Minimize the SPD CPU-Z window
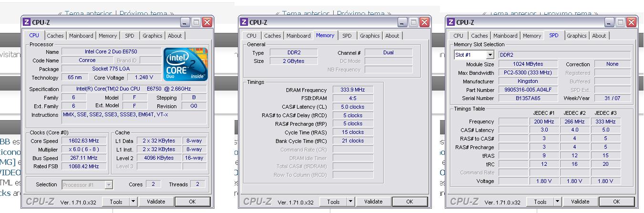The image size is (644, 213). [x=610, y=22]
